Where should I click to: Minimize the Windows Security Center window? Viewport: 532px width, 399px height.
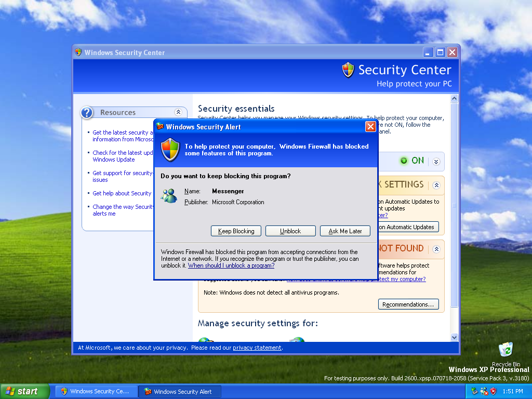pyautogui.click(x=428, y=52)
